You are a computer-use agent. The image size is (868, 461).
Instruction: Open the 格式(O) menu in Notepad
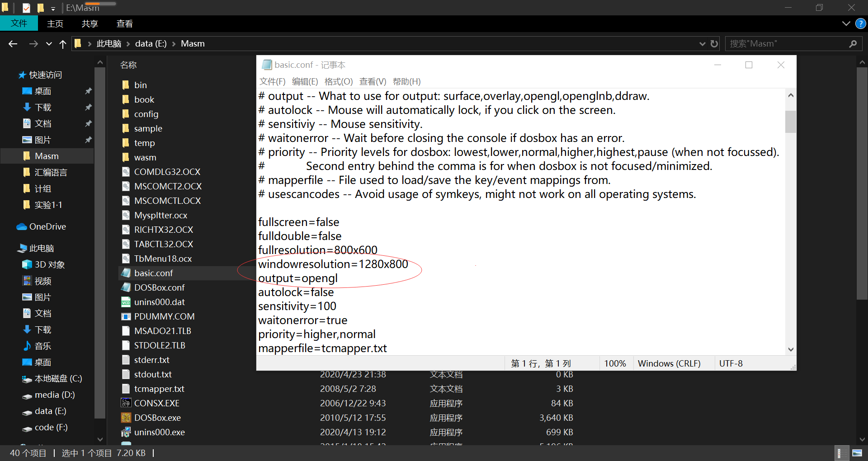(339, 82)
